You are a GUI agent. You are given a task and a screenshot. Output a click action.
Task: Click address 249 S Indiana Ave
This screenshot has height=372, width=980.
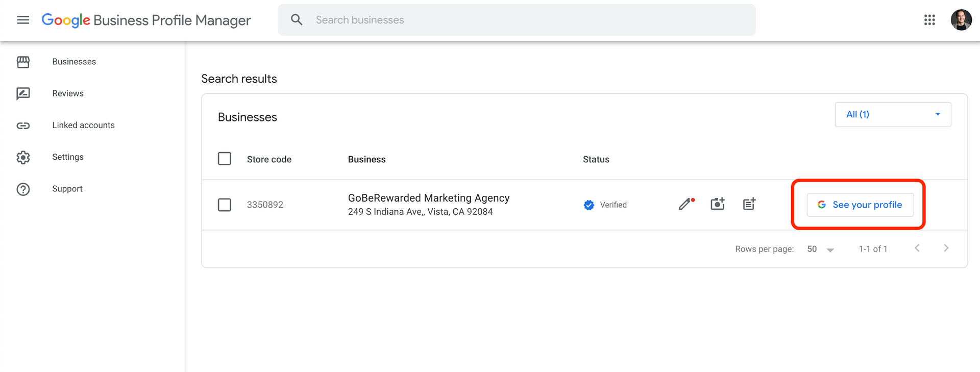[x=420, y=212]
